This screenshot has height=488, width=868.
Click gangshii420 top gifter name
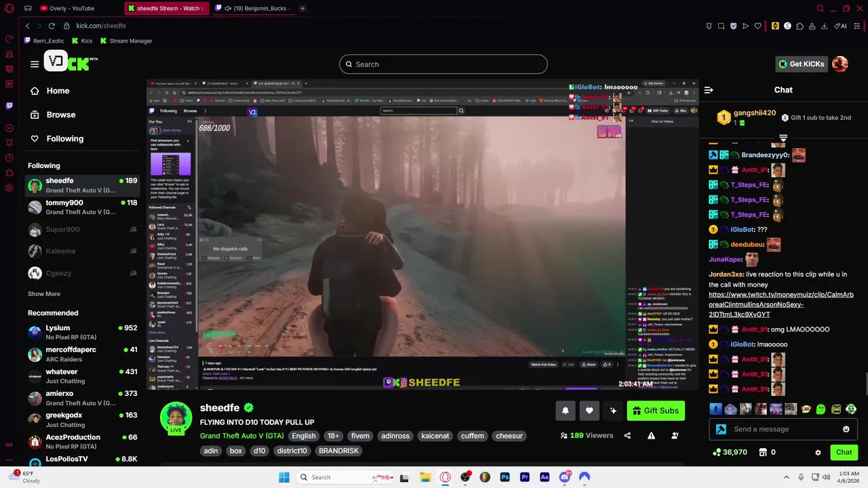[755, 113]
